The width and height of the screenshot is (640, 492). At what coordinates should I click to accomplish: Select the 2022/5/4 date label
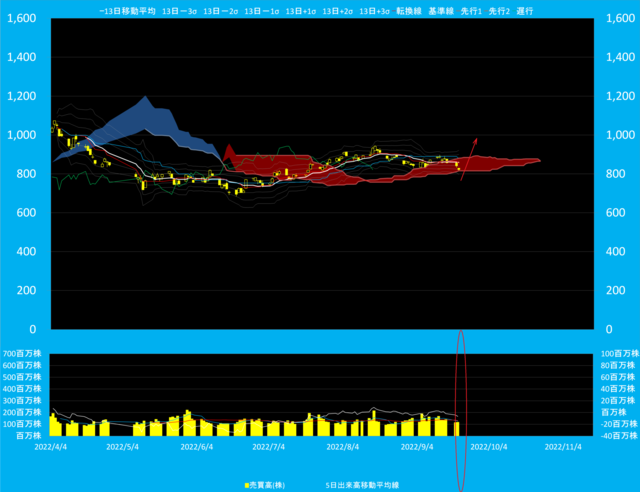pyautogui.click(x=122, y=447)
